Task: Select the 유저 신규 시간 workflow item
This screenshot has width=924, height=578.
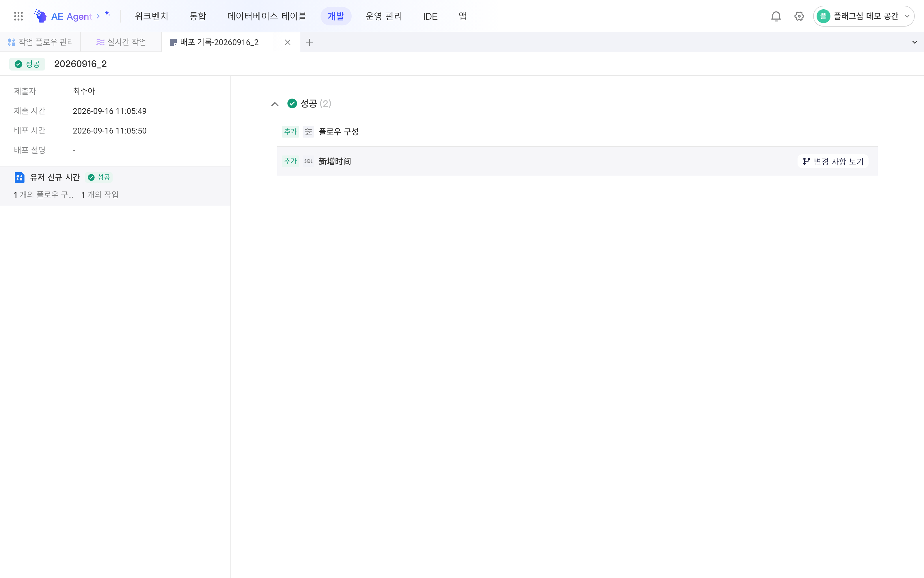Action: coord(115,186)
